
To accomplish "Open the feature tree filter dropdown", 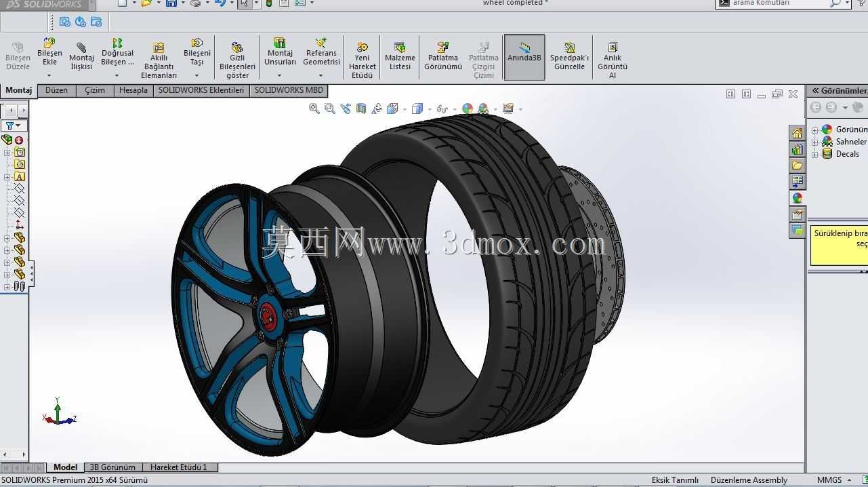I will tap(14, 125).
